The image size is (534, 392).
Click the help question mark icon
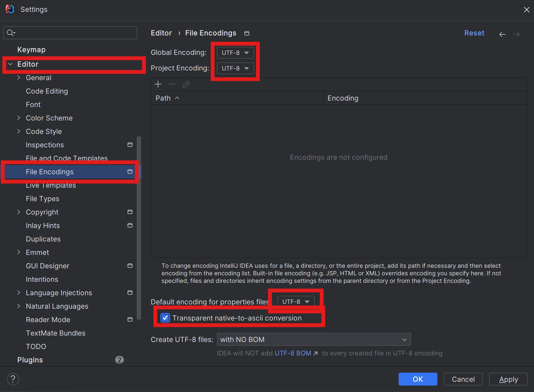pos(13,379)
